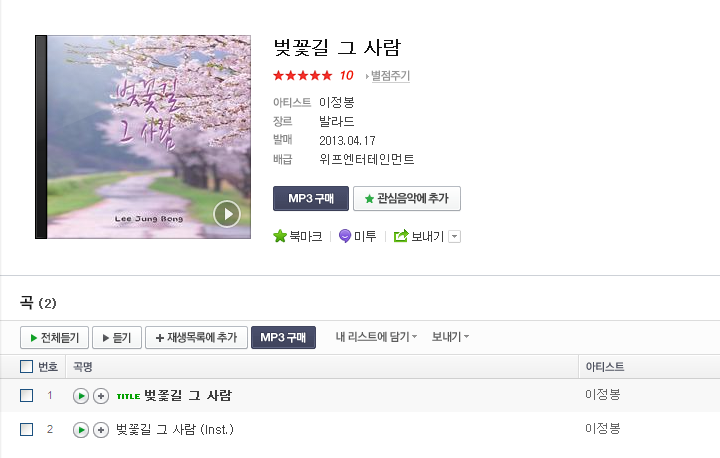
Task: Open 내 리스트에 담기 dropdown
Action: (x=376, y=337)
